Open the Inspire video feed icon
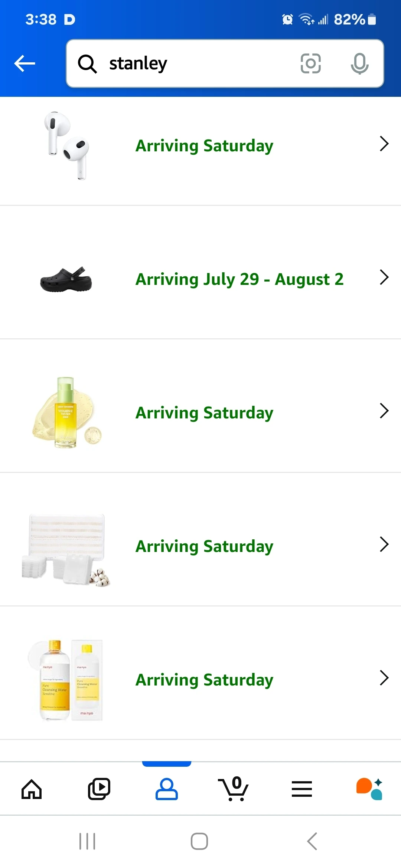Viewport: 401px width, 868px height. (99, 789)
